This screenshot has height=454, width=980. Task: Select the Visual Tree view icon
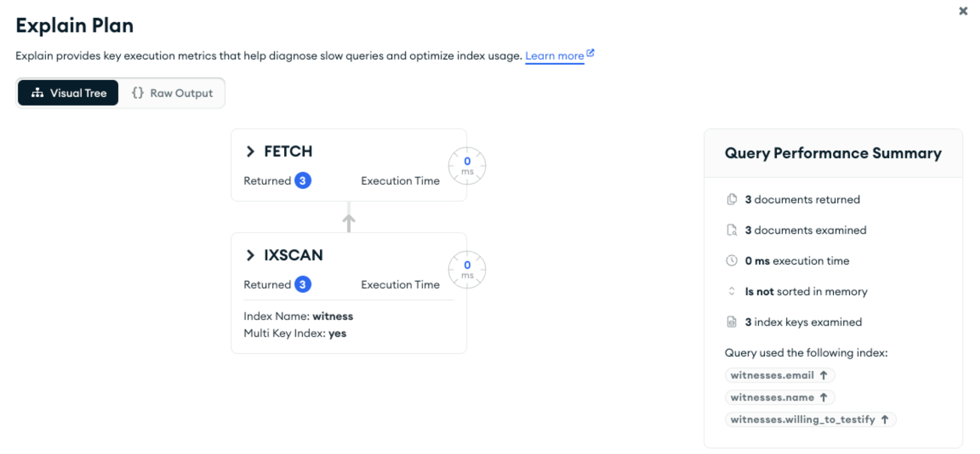coord(38,93)
